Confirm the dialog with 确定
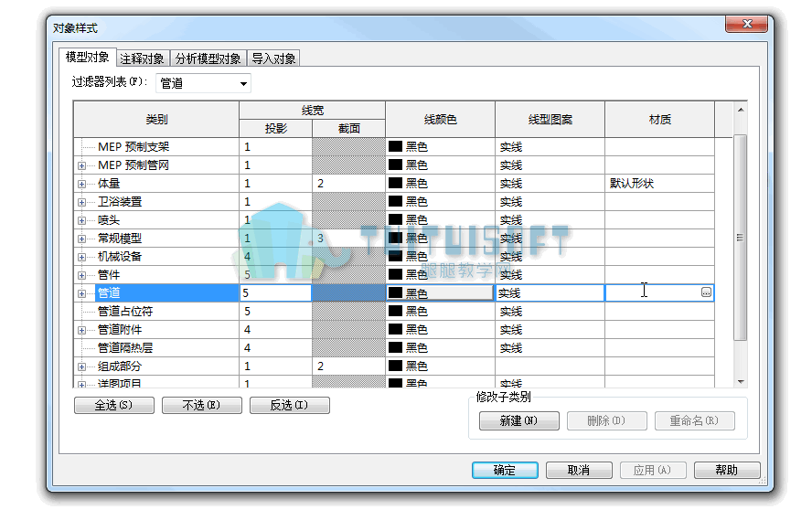The width and height of the screenshot is (812, 531). [x=505, y=470]
